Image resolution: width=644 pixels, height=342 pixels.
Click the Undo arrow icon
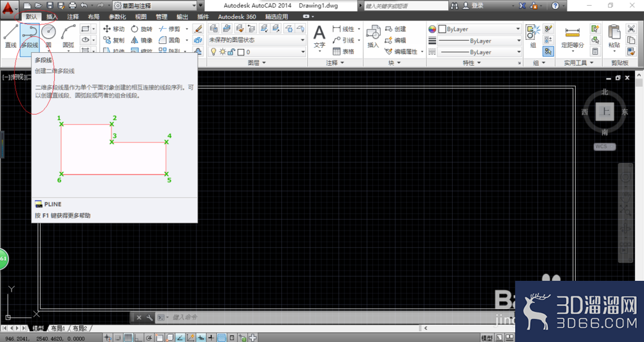pos(84,5)
